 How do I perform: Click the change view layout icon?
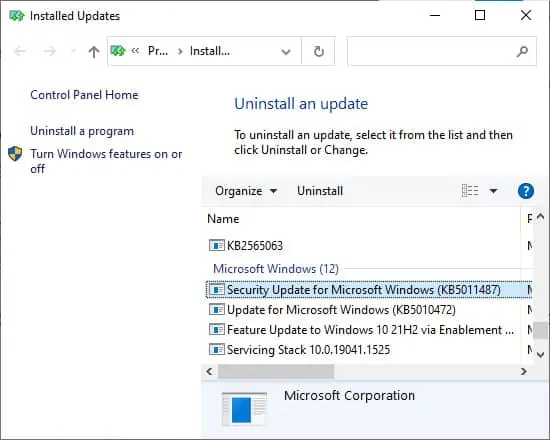pos(470,191)
